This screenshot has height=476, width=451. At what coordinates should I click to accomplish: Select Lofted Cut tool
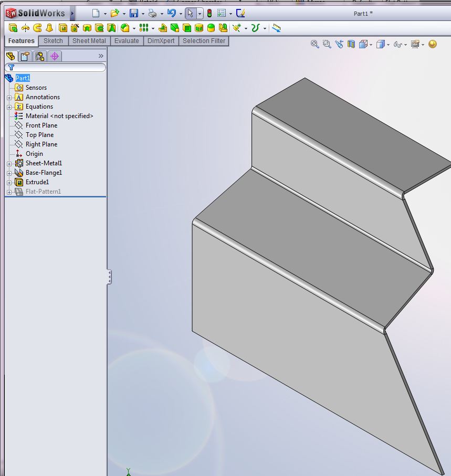tap(111, 28)
